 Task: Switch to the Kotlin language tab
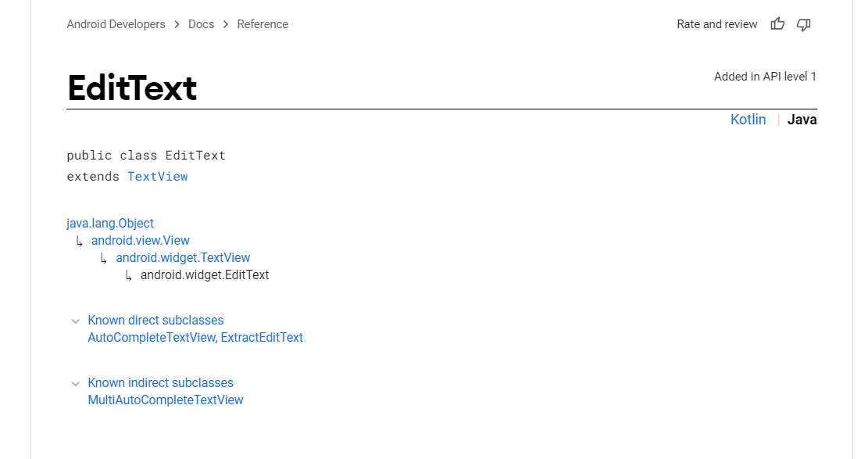tap(748, 120)
